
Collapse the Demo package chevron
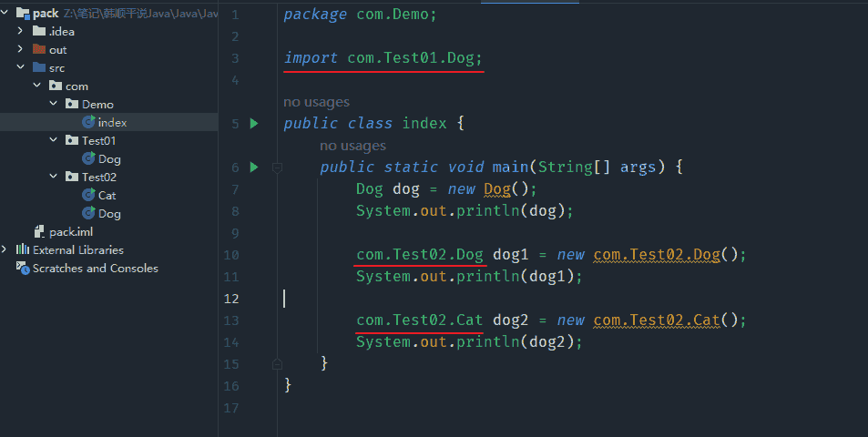click(53, 105)
